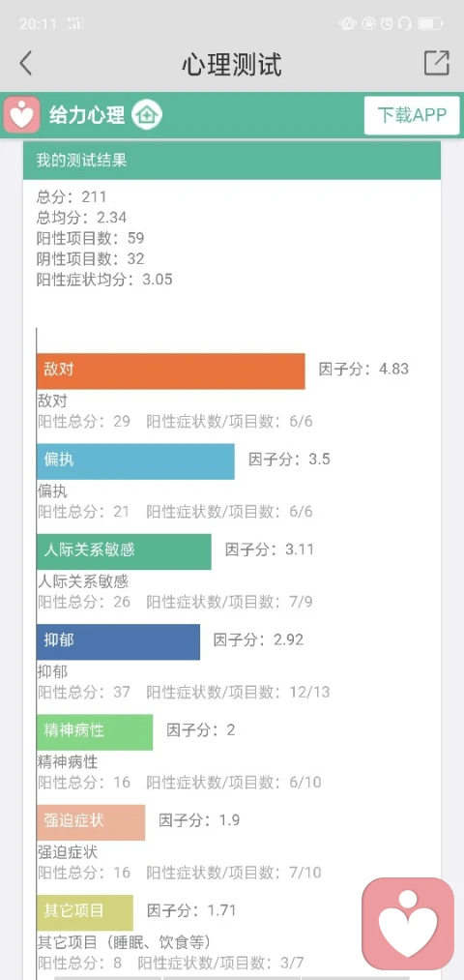The height and width of the screenshot is (980, 464).
Task: Tap the 心理测试 page title
Action: click(232, 65)
